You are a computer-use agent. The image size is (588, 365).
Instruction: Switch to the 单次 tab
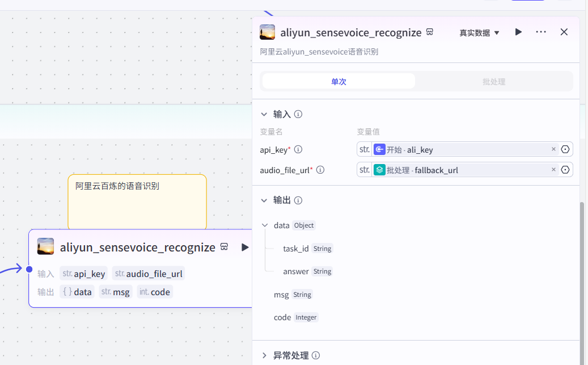click(x=339, y=82)
